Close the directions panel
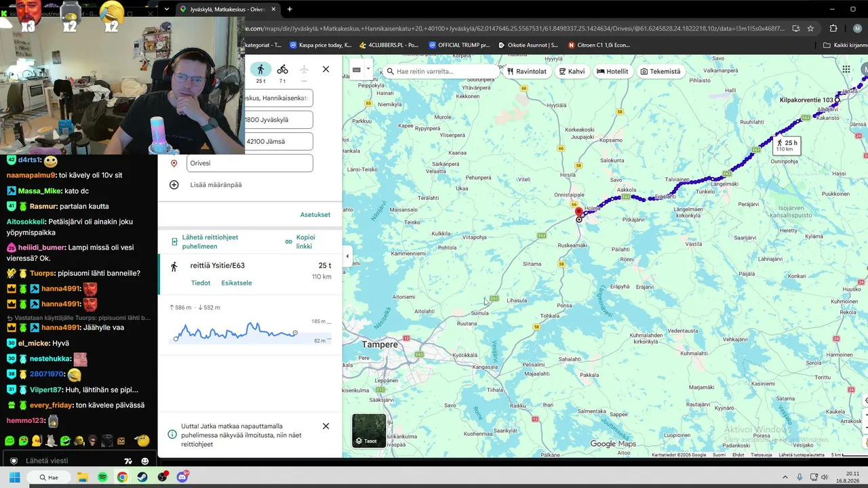The width and height of the screenshot is (868, 488). point(325,69)
